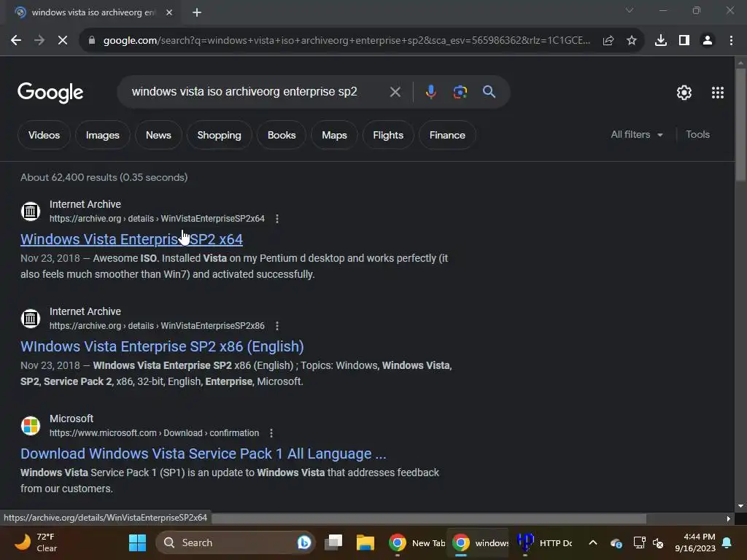Image resolution: width=747 pixels, height=560 pixels.
Task: Select the Finance filter
Action: click(447, 135)
